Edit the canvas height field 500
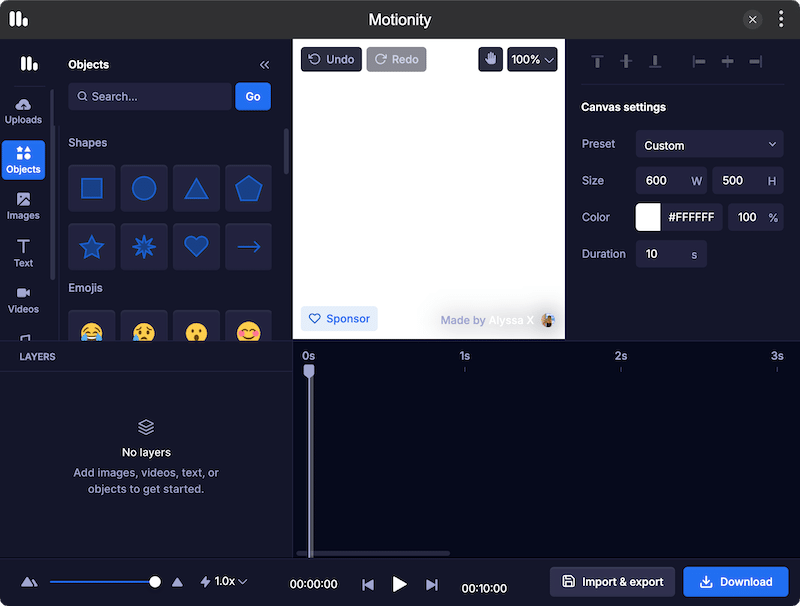The width and height of the screenshot is (800, 606). pos(747,181)
